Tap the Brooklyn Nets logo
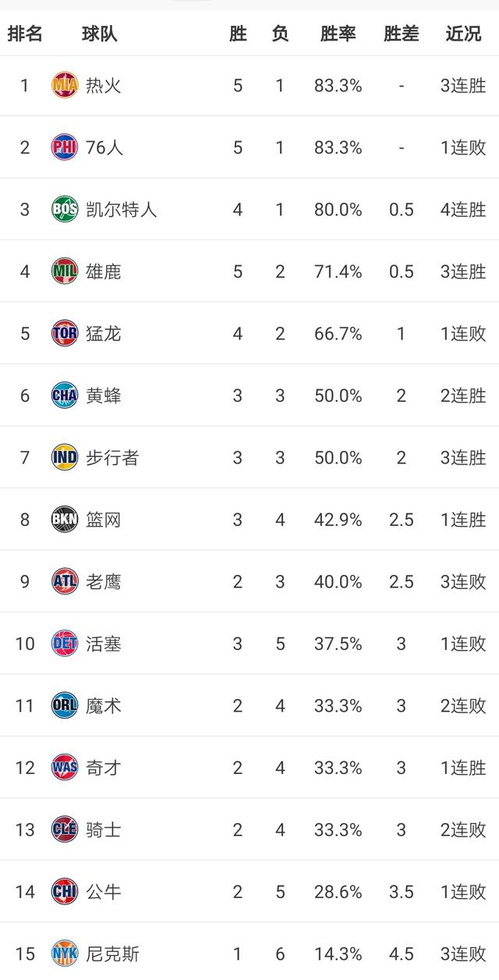Image resolution: width=499 pixels, height=980 pixels. point(65,520)
